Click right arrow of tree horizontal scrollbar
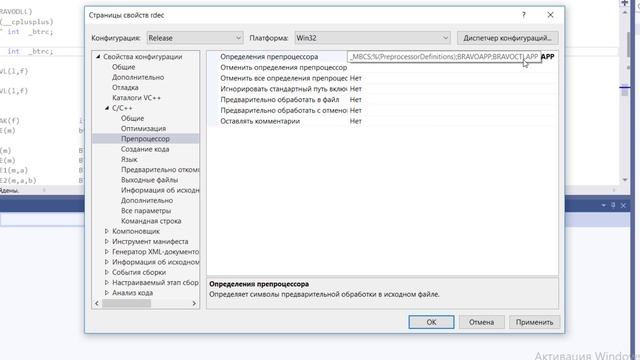The width and height of the screenshot is (640, 360). click(x=194, y=303)
